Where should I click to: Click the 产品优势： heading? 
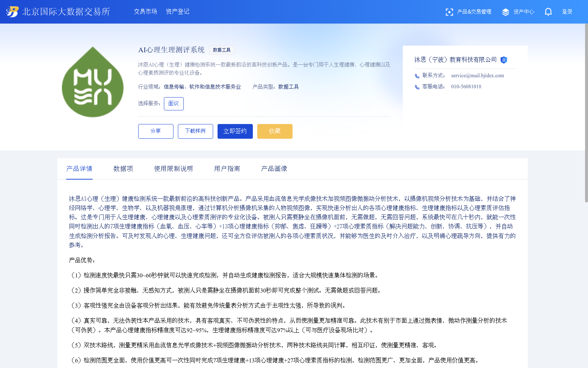tap(82, 261)
